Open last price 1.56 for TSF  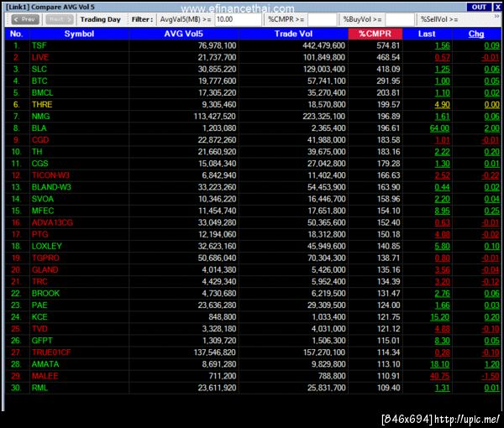pos(443,45)
